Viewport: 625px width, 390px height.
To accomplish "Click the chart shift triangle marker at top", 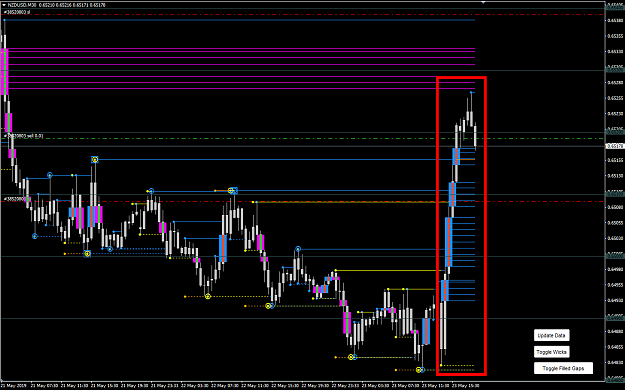I will coord(483,2).
